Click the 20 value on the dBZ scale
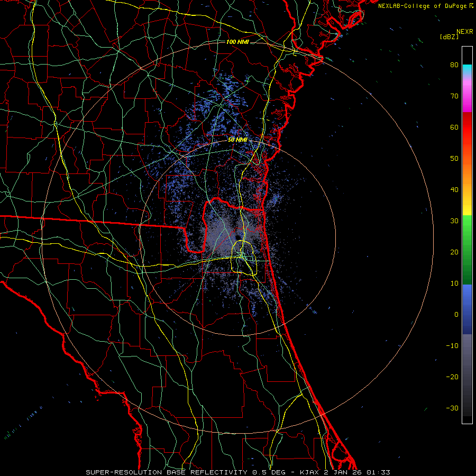 (x=454, y=252)
